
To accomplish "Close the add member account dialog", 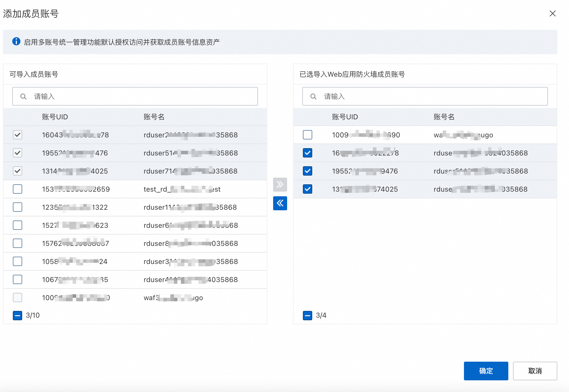I will pyautogui.click(x=552, y=13).
